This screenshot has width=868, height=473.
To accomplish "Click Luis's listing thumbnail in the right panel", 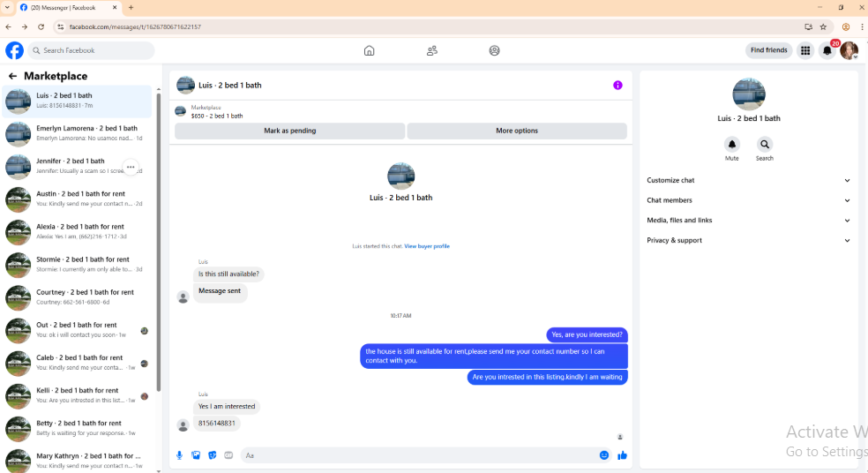I will (x=748, y=94).
